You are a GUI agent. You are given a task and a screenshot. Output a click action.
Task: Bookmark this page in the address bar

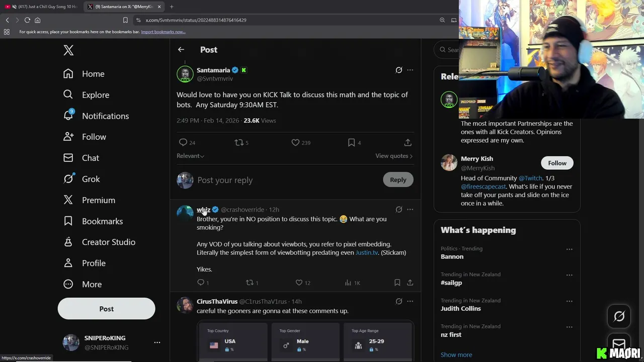tap(125, 20)
